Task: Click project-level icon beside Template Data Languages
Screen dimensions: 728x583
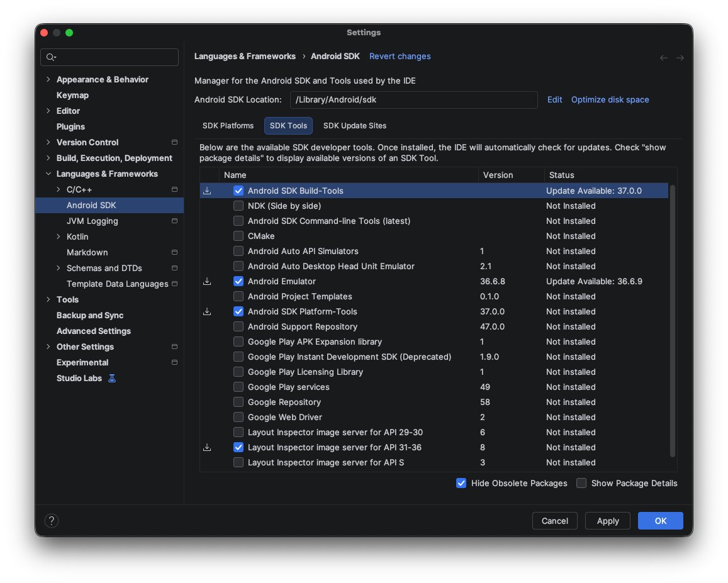Action: point(174,284)
